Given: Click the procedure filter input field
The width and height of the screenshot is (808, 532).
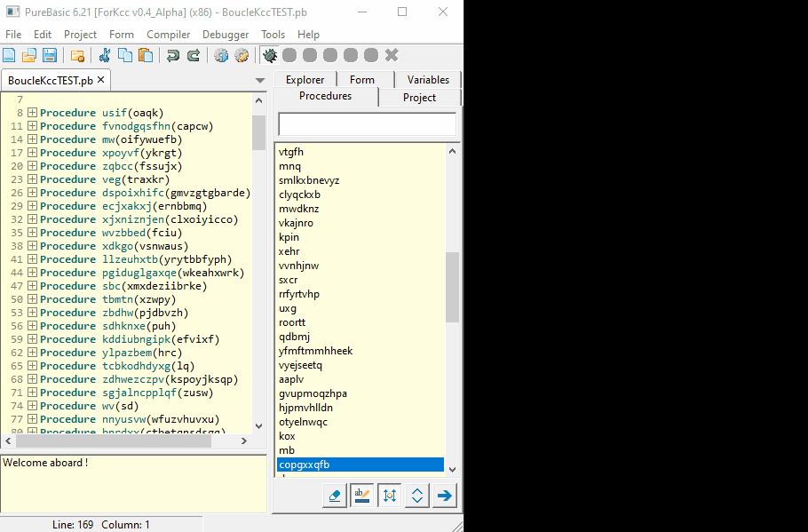Looking at the screenshot, I should (367, 124).
